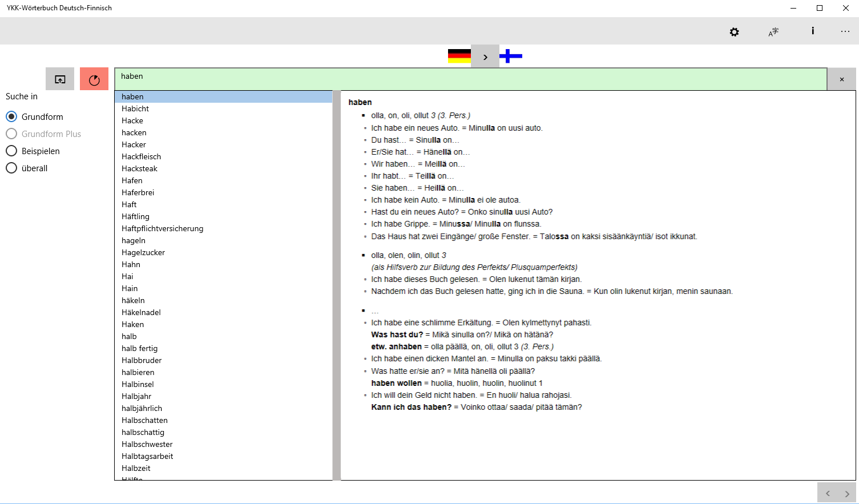859x504 pixels.
Task: Click the German flag icon
Action: (459, 56)
